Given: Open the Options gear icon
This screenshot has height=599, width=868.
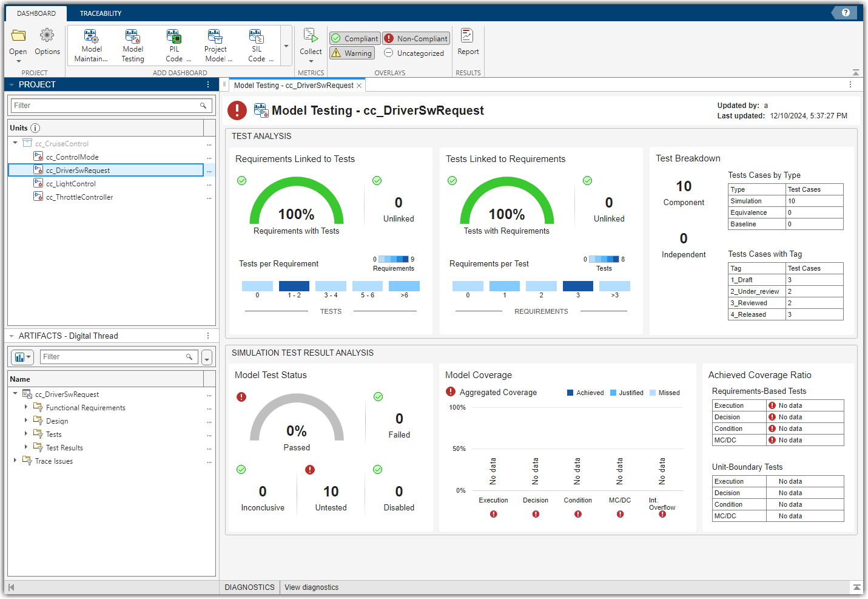Looking at the screenshot, I should (47, 36).
